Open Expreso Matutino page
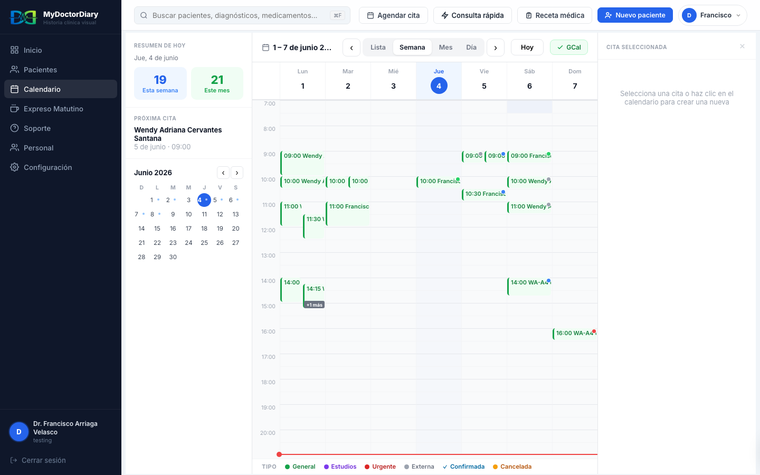The image size is (760, 475). pyautogui.click(x=61, y=109)
